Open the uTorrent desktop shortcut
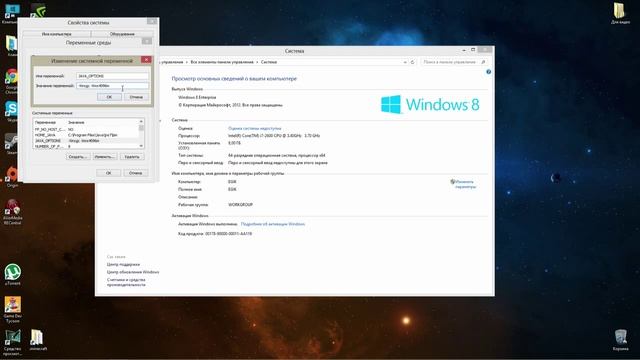The image size is (640, 360). (13, 274)
